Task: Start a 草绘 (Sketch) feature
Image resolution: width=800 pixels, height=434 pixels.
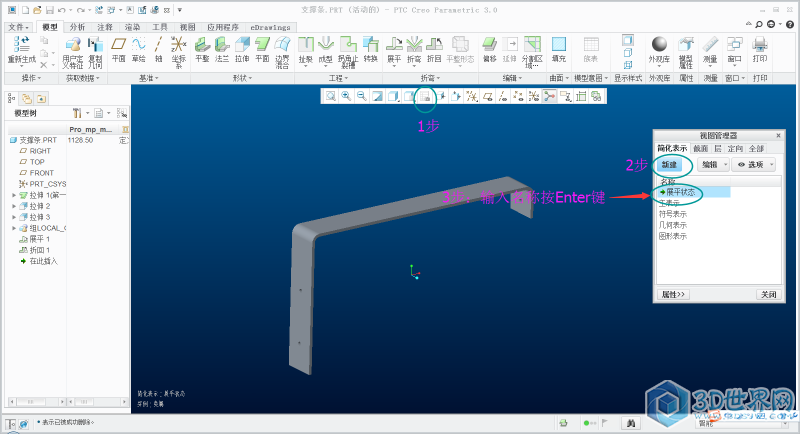Action: (x=138, y=49)
